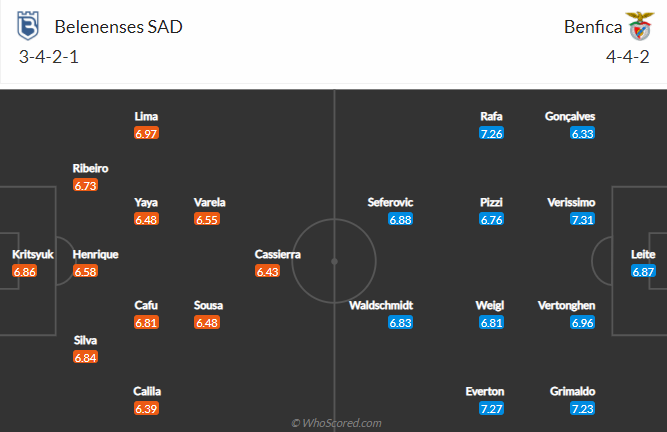Select Belenenses player Henrique

tap(95, 255)
